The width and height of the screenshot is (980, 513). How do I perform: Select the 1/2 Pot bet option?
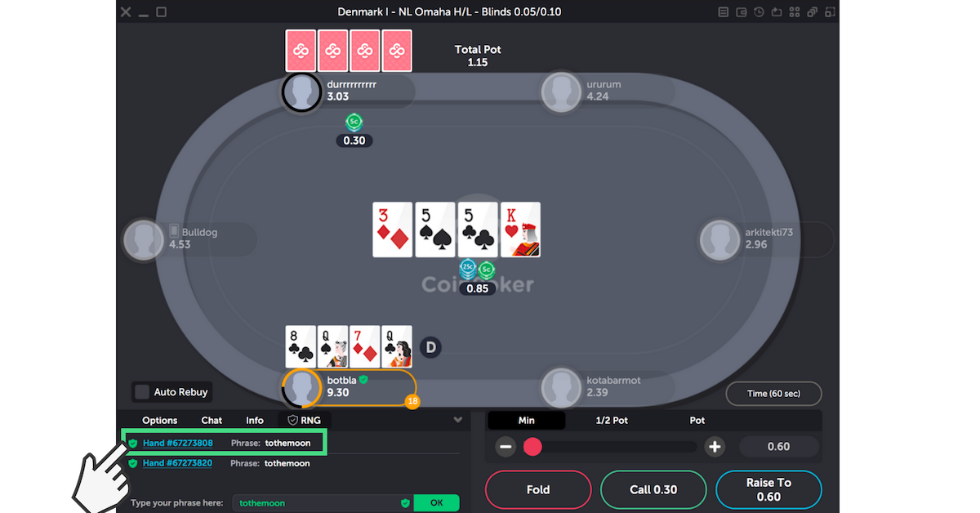(611, 421)
